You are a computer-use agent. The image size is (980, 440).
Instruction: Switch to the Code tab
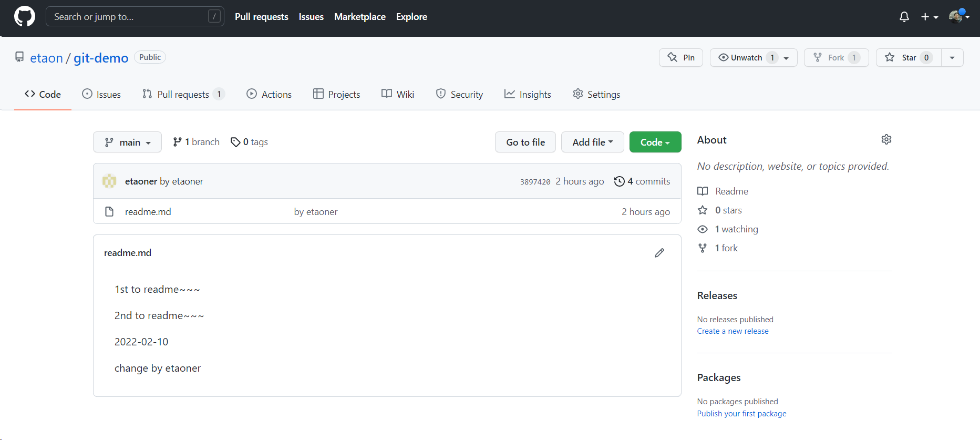pyautogui.click(x=43, y=94)
